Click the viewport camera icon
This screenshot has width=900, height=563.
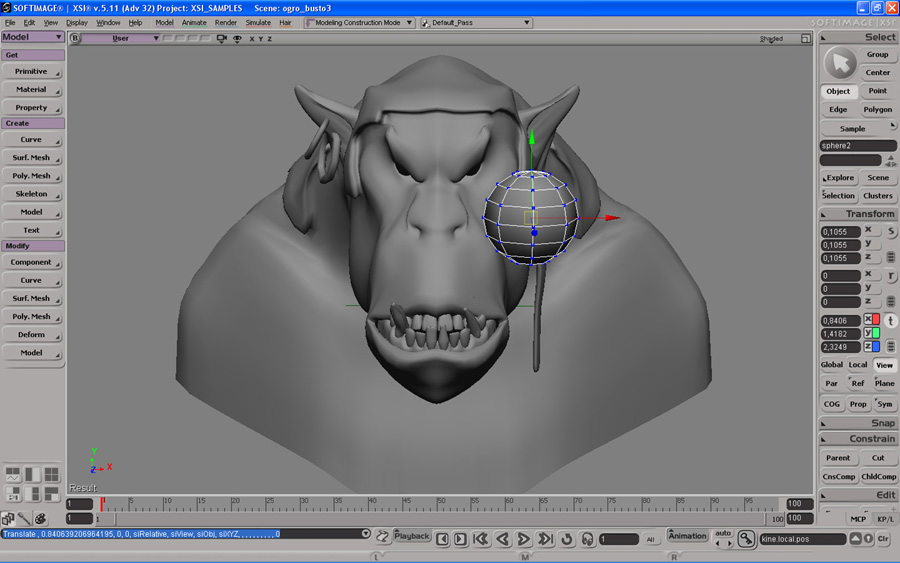pos(223,39)
